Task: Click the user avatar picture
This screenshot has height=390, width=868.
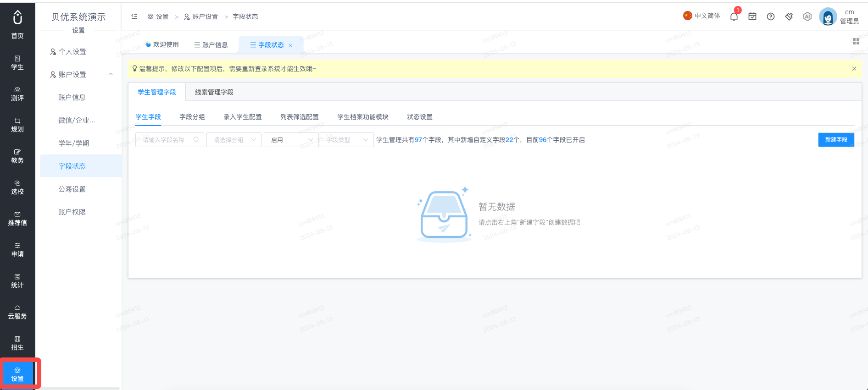Action: tap(828, 17)
